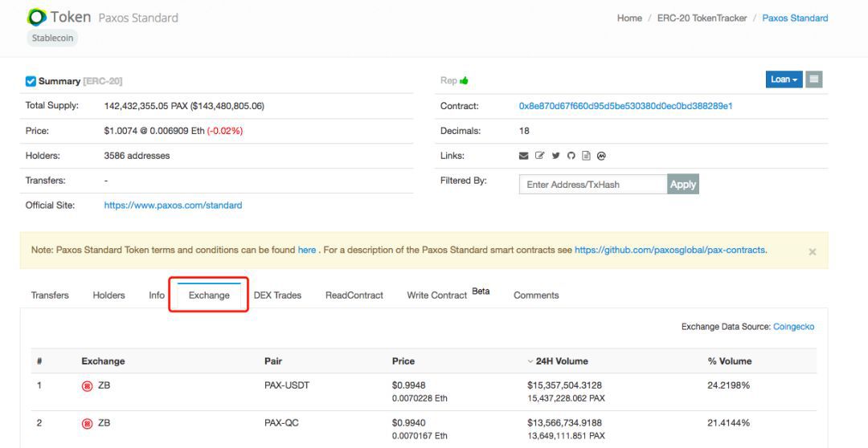
Task: Click the Apply filter button
Action: coord(683,184)
